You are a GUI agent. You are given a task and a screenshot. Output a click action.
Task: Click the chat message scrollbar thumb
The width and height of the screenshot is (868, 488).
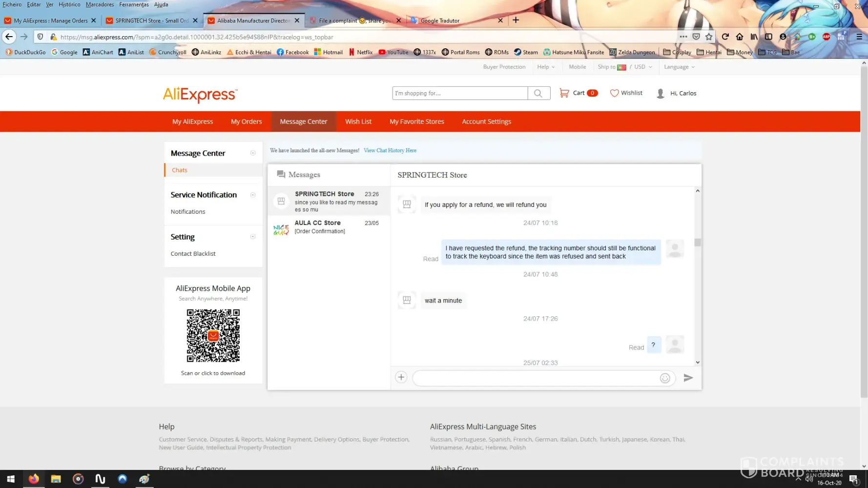[x=697, y=243]
